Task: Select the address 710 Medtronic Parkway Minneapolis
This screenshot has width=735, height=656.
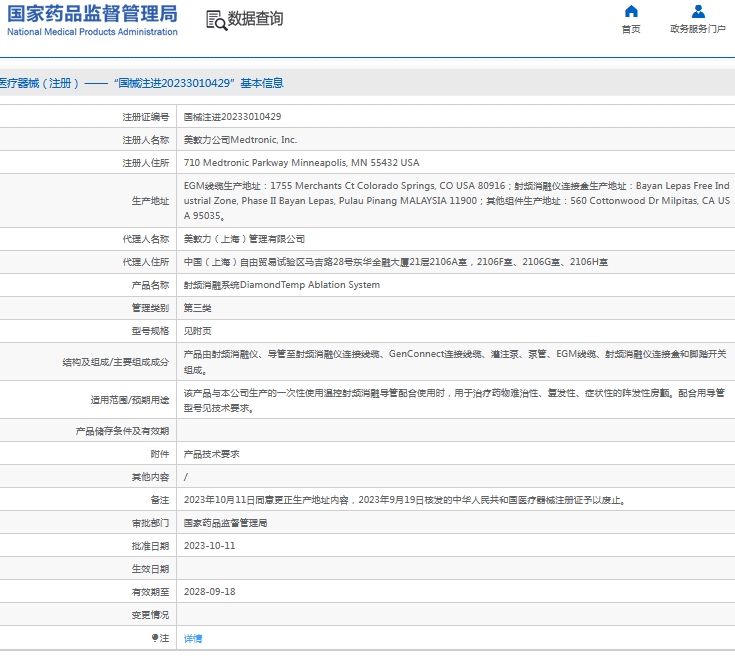Action: [x=301, y=163]
